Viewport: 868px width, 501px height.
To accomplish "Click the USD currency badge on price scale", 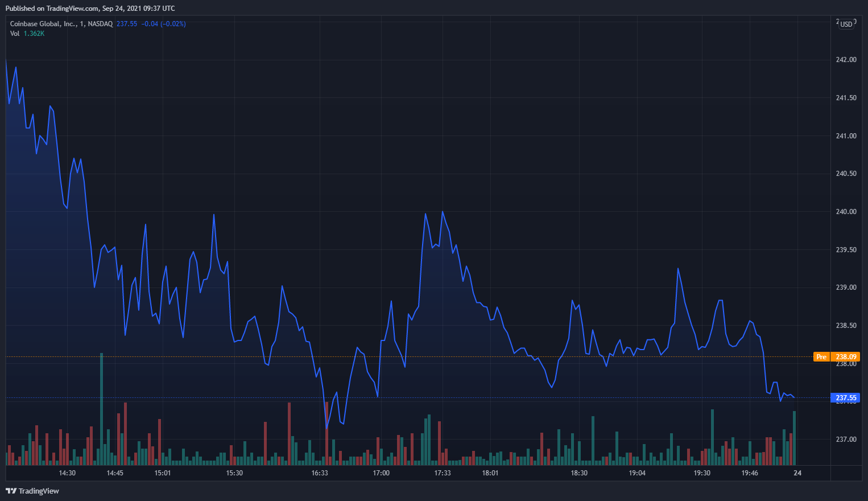I will coord(846,24).
